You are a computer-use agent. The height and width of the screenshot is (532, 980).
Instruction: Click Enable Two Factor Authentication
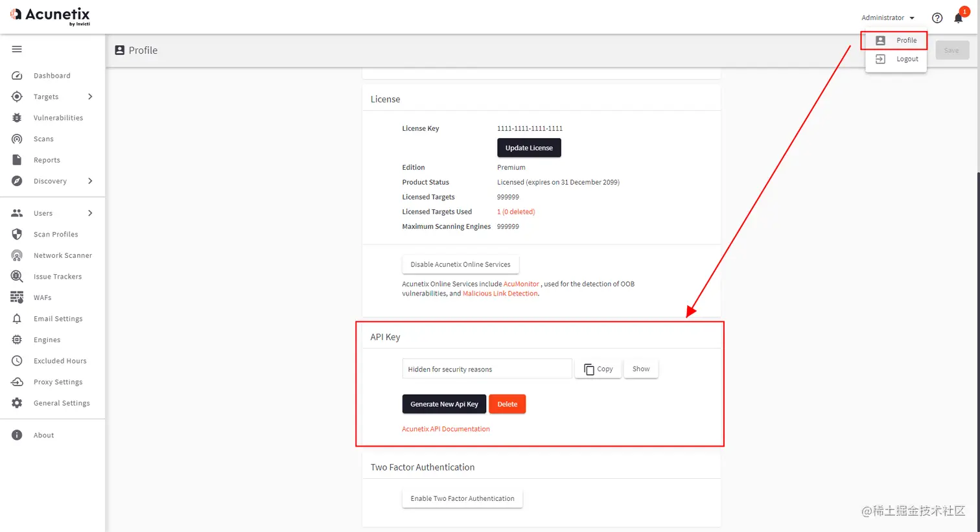point(462,498)
